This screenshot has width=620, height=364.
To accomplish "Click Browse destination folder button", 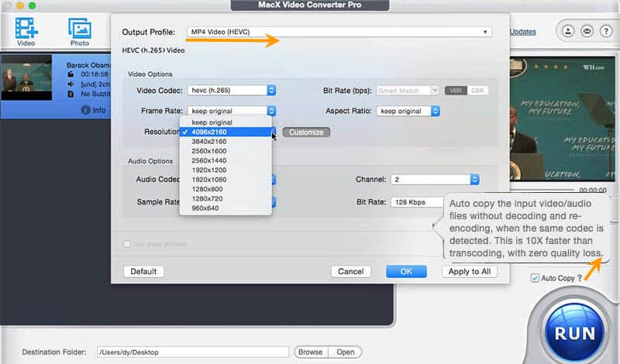I will [x=311, y=352].
